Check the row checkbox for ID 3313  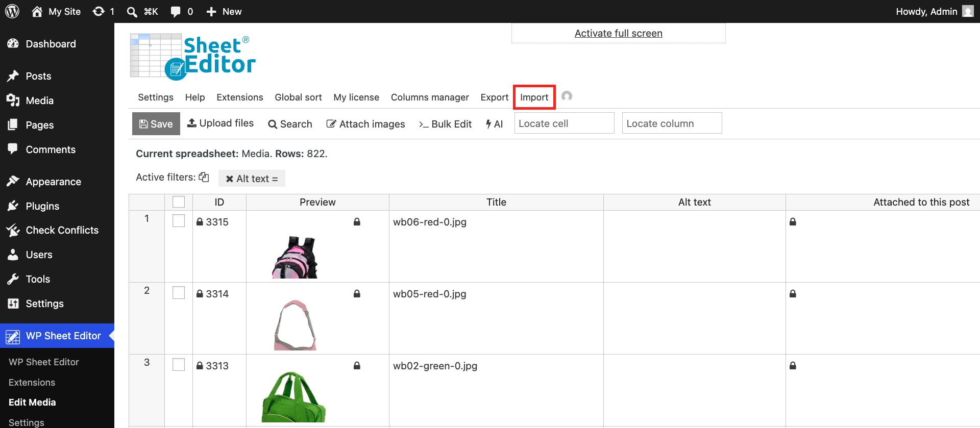point(179,365)
